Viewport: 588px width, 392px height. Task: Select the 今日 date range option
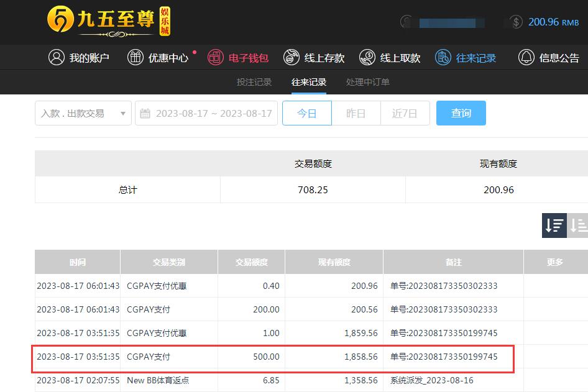(306, 113)
